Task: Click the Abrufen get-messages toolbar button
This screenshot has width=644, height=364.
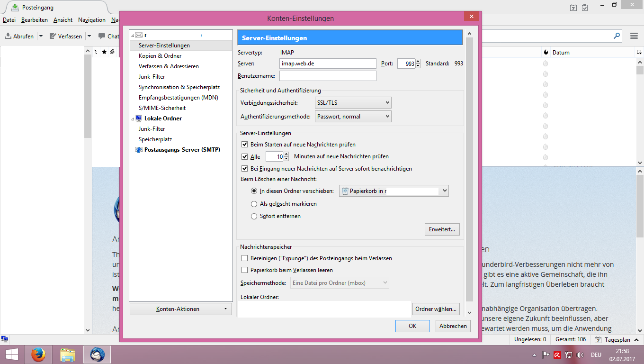Action: [19, 36]
